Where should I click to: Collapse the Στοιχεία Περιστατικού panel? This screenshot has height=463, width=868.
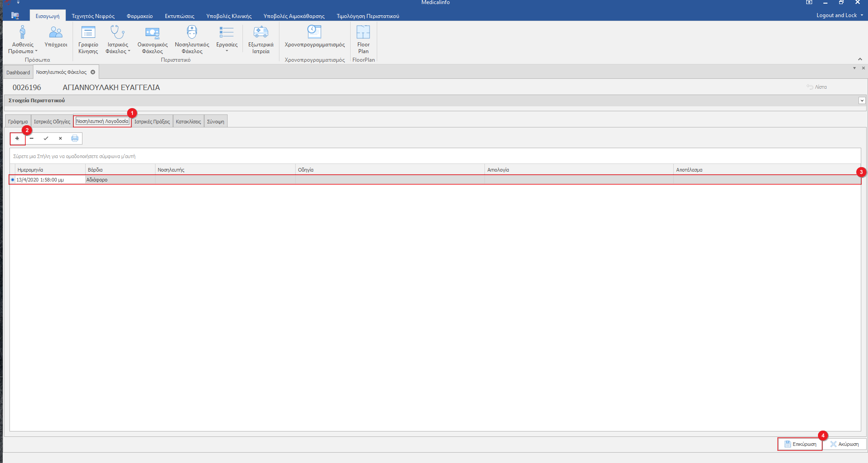(x=862, y=100)
